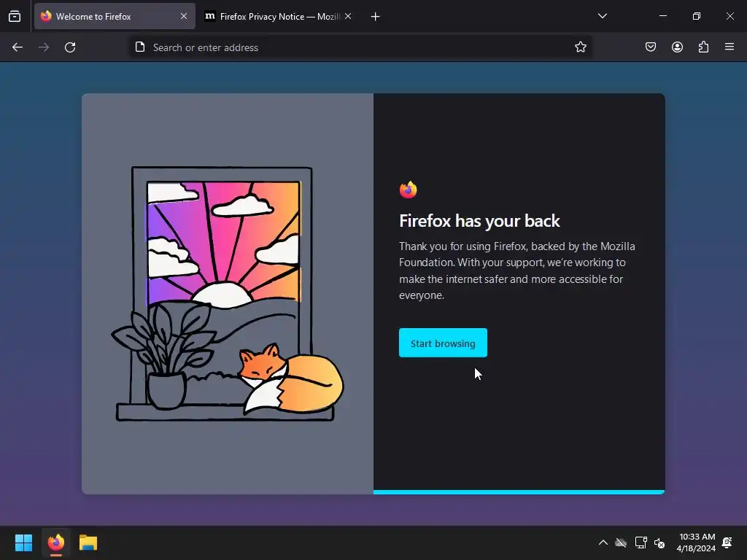
Task: Open the Extensions panel
Action: [x=704, y=47]
